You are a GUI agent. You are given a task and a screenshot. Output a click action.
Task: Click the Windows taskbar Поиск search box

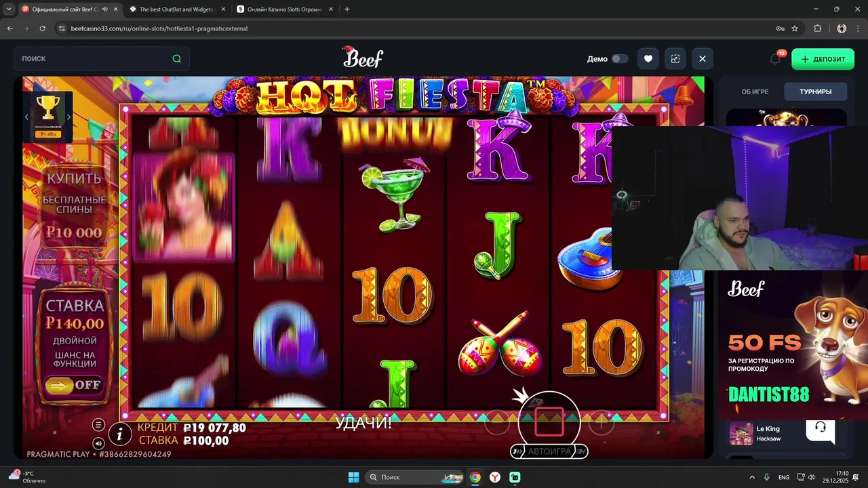414,477
